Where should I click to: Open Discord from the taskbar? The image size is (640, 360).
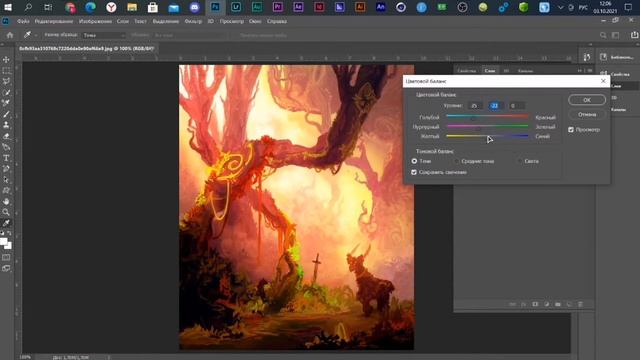click(x=194, y=7)
